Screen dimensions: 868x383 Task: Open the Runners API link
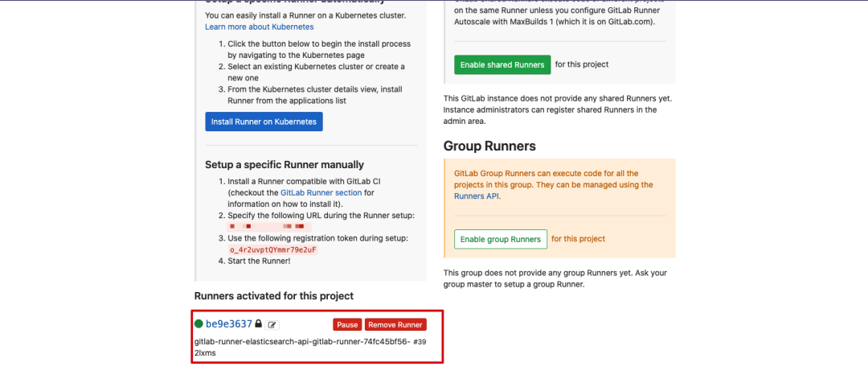tap(477, 196)
